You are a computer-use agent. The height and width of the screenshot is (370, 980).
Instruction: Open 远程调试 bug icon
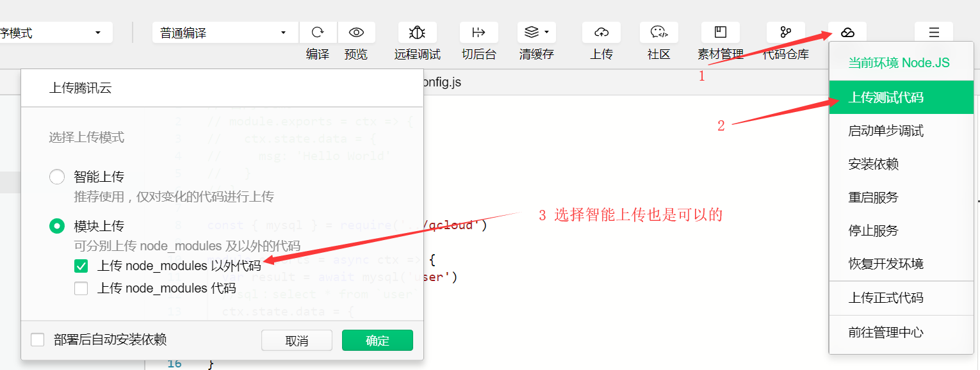pyautogui.click(x=418, y=33)
